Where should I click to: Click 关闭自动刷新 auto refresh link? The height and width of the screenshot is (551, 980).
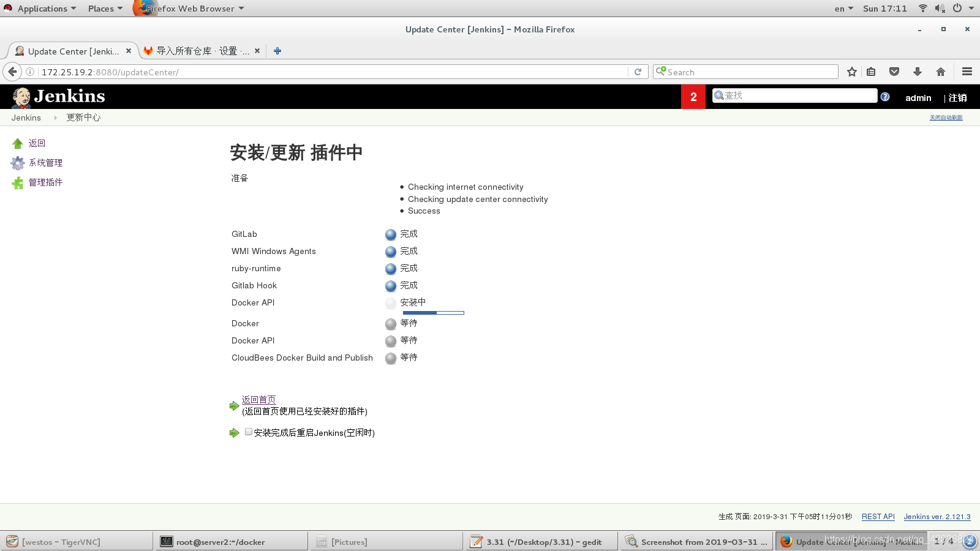pos(946,118)
